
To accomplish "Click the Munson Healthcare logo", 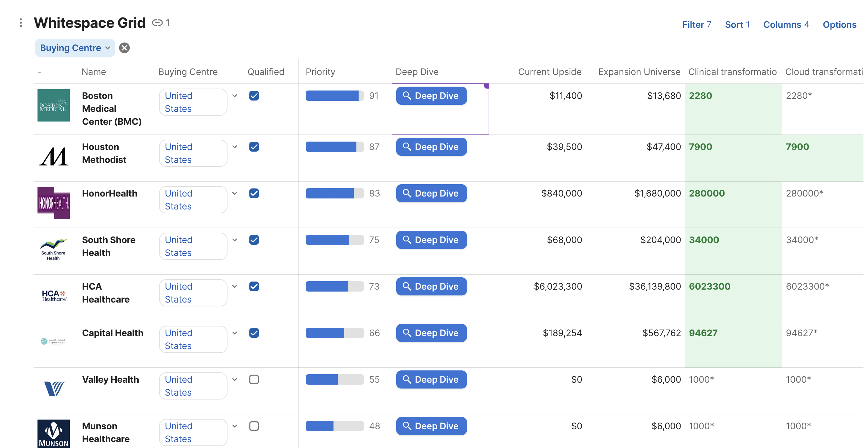I will [x=53, y=433].
